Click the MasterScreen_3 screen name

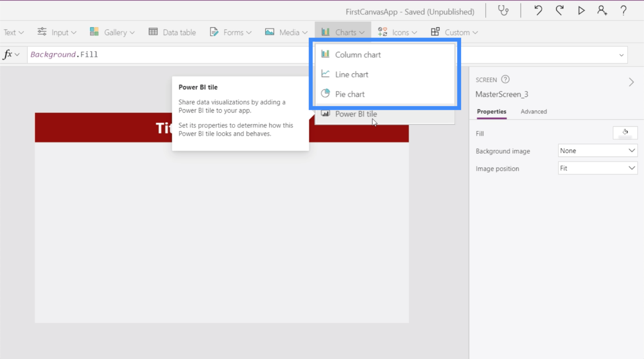502,94
